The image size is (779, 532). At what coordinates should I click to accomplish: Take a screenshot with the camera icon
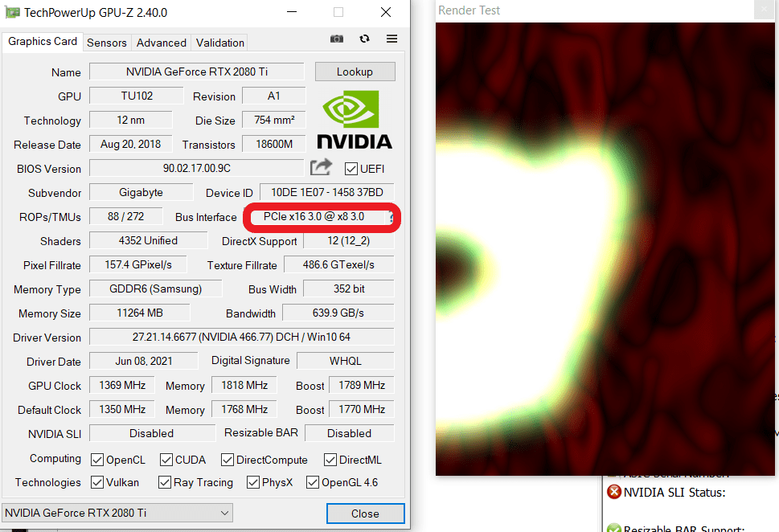tap(337, 39)
